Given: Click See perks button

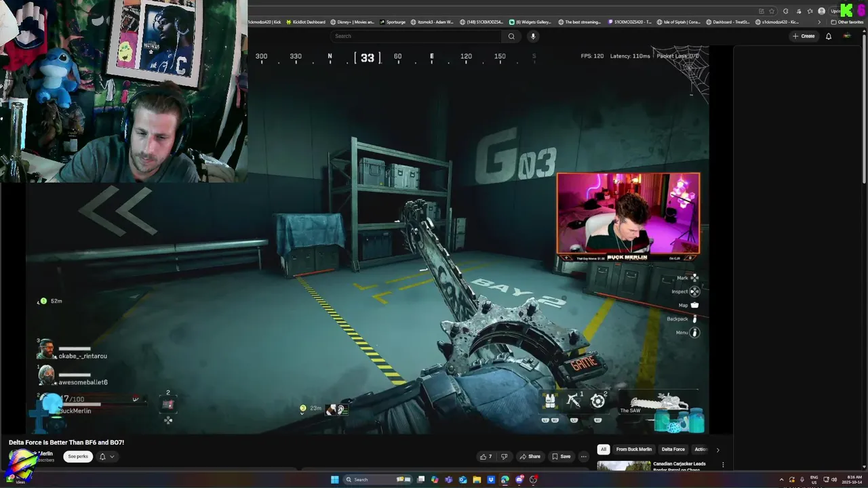Looking at the screenshot, I should tap(78, 456).
